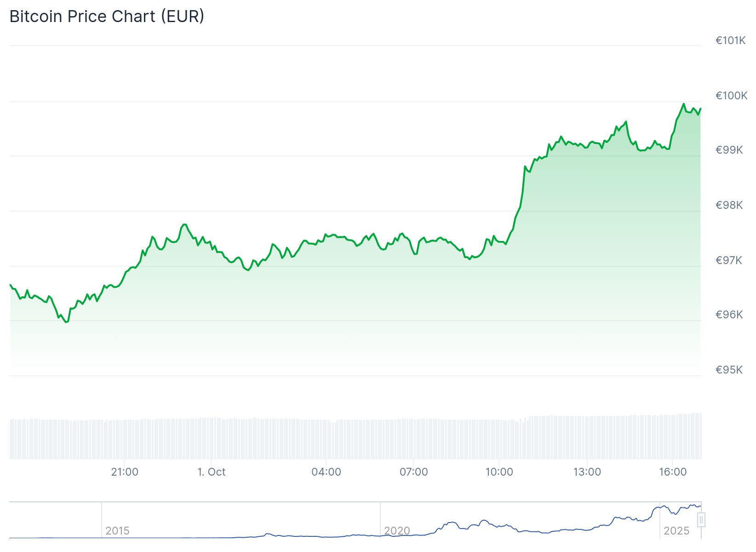Click the €101K price axis label

tap(730, 40)
